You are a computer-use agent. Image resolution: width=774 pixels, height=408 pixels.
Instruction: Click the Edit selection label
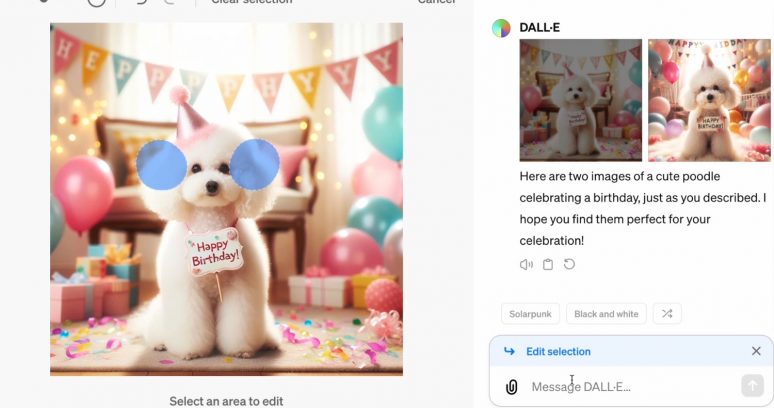pos(558,351)
